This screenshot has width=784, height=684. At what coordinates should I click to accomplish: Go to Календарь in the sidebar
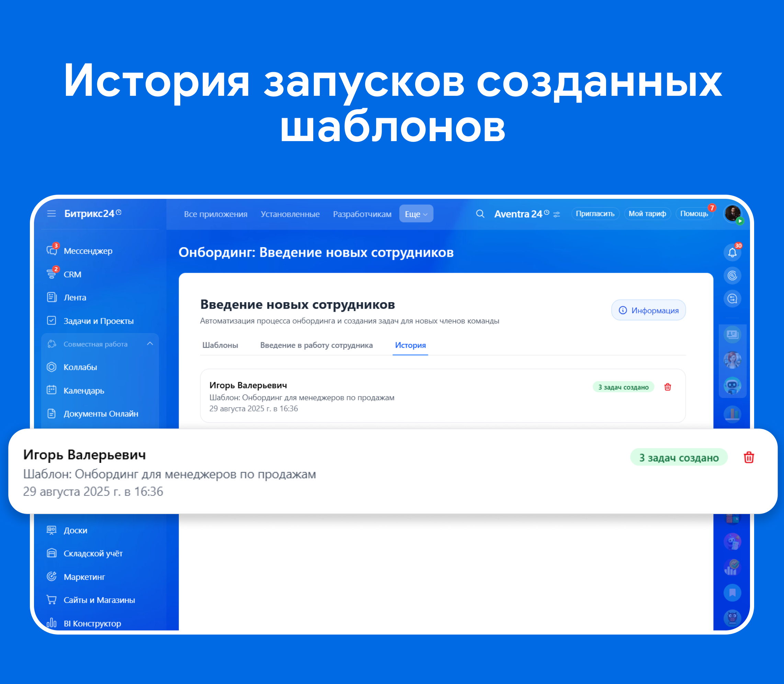click(x=83, y=390)
